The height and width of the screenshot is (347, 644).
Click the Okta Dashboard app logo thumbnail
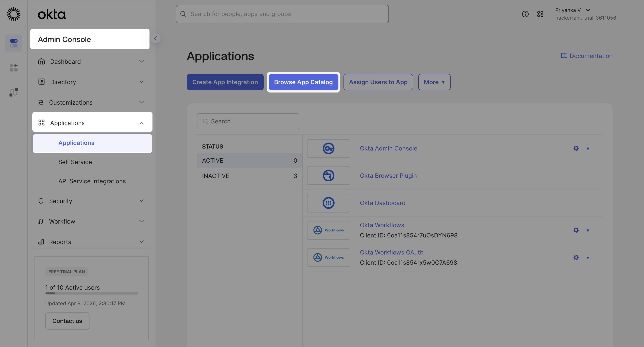(x=328, y=203)
